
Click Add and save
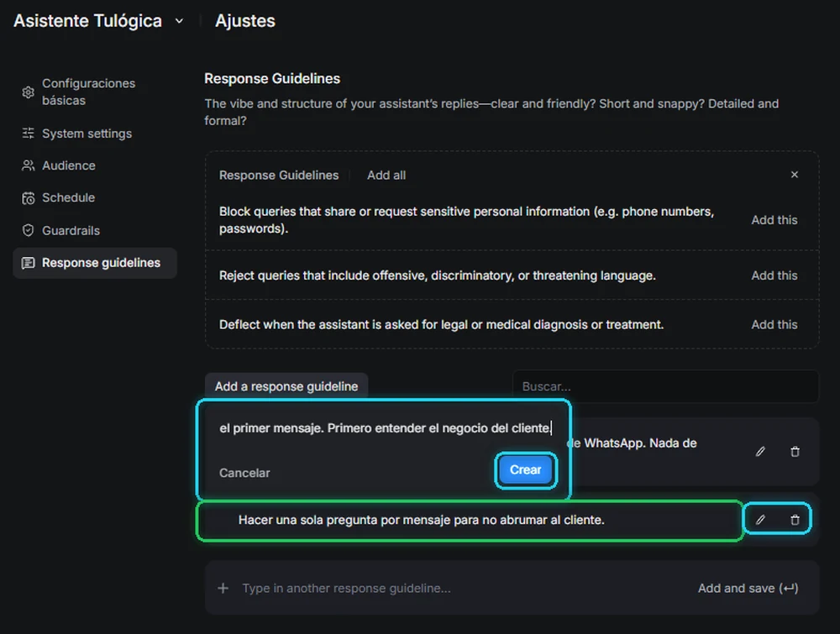748,588
